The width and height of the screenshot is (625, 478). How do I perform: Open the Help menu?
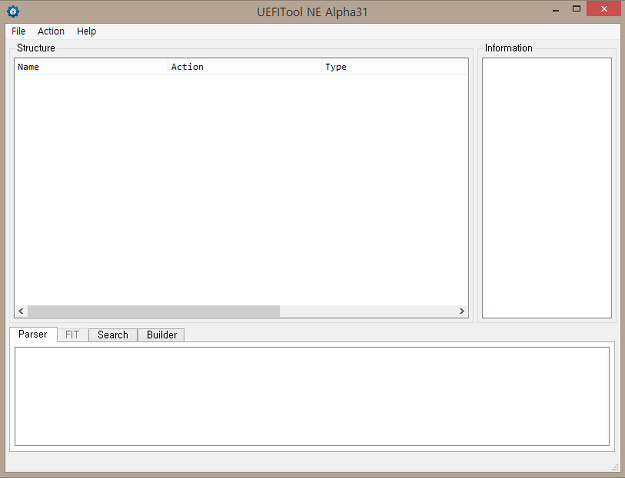(86, 31)
